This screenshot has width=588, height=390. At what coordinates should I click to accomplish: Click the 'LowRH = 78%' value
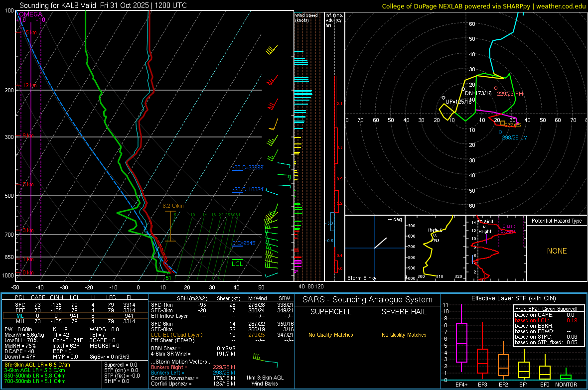[21, 341]
